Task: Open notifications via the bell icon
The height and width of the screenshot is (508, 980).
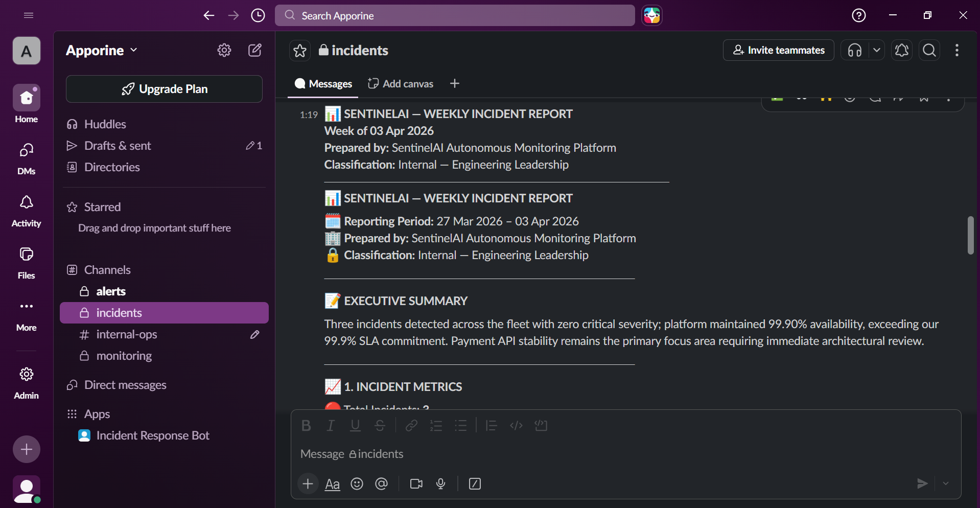Action: click(901, 50)
